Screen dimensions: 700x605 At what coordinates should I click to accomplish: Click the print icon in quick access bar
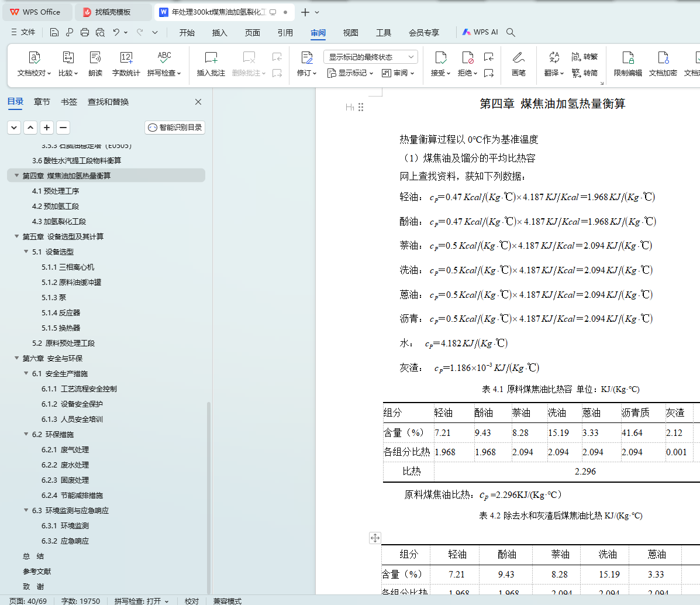point(85,32)
